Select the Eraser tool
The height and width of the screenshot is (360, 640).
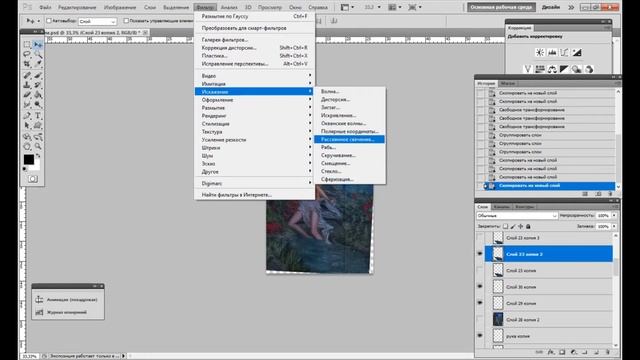27,95
